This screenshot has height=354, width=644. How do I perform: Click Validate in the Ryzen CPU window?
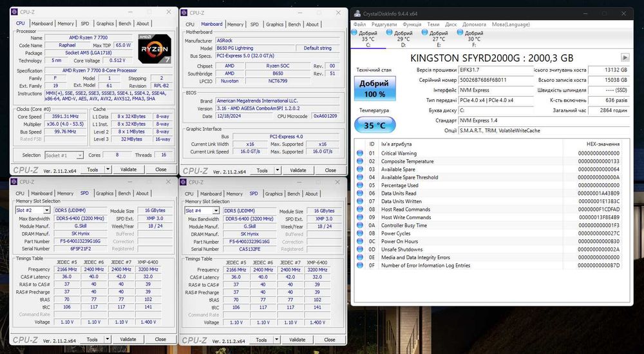(129, 170)
